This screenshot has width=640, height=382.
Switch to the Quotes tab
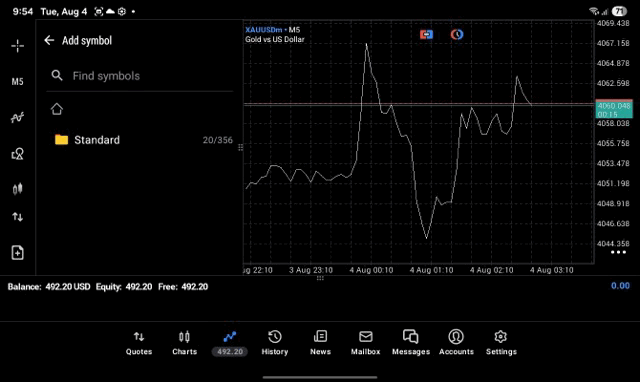click(139, 343)
